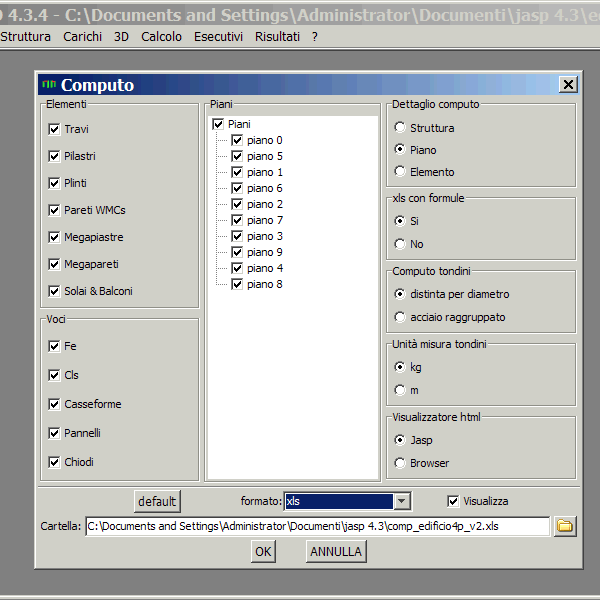Select No for xls con formule

point(399,244)
